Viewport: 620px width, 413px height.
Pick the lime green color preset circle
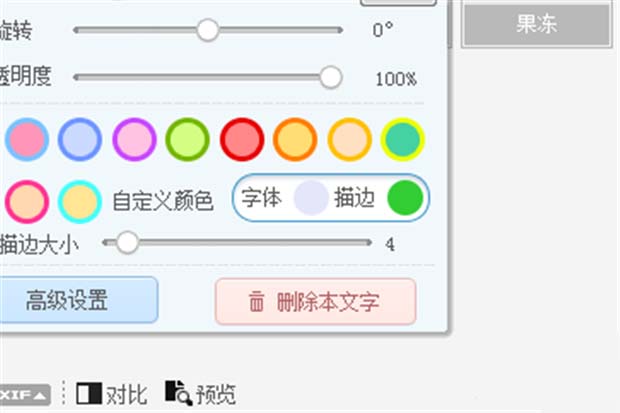[187, 139]
